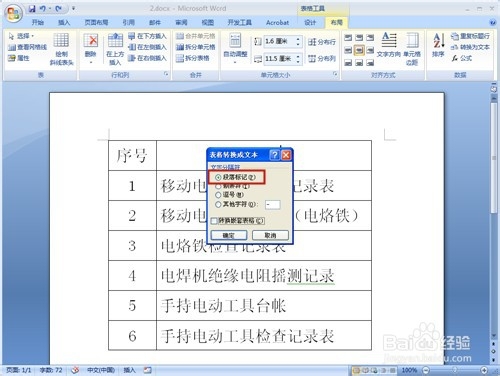The width and height of the screenshot is (500, 376).
Task: Click 取消 (Cancel) in dialog
Action: pos(270,235)
